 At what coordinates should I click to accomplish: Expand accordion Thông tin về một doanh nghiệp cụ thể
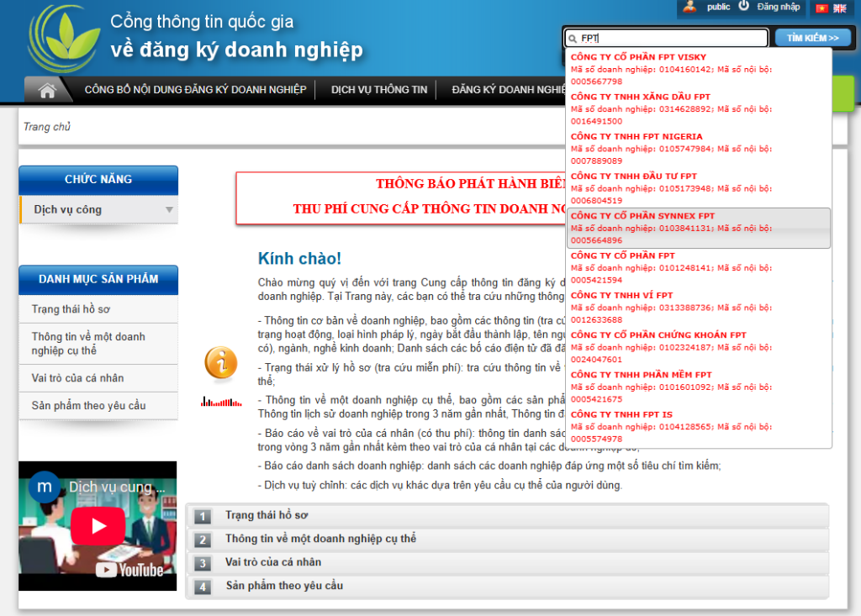click(x=508, y=540)
